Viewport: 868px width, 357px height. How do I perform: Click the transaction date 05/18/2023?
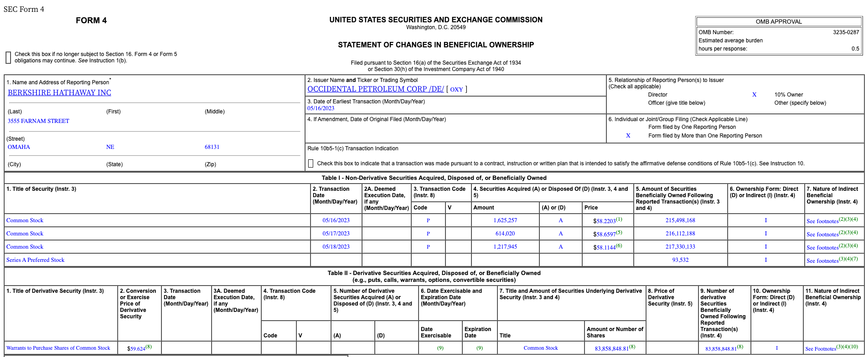(x=336, y=247)
